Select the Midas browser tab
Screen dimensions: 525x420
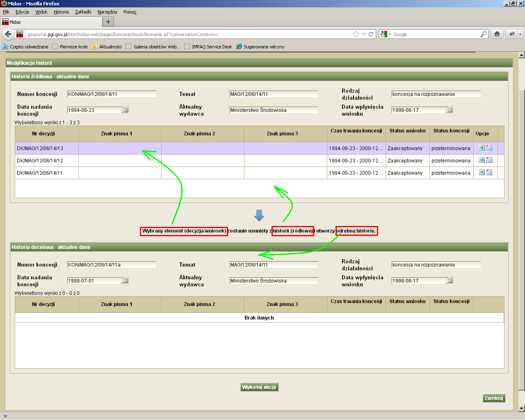click(x=51, y=22)
